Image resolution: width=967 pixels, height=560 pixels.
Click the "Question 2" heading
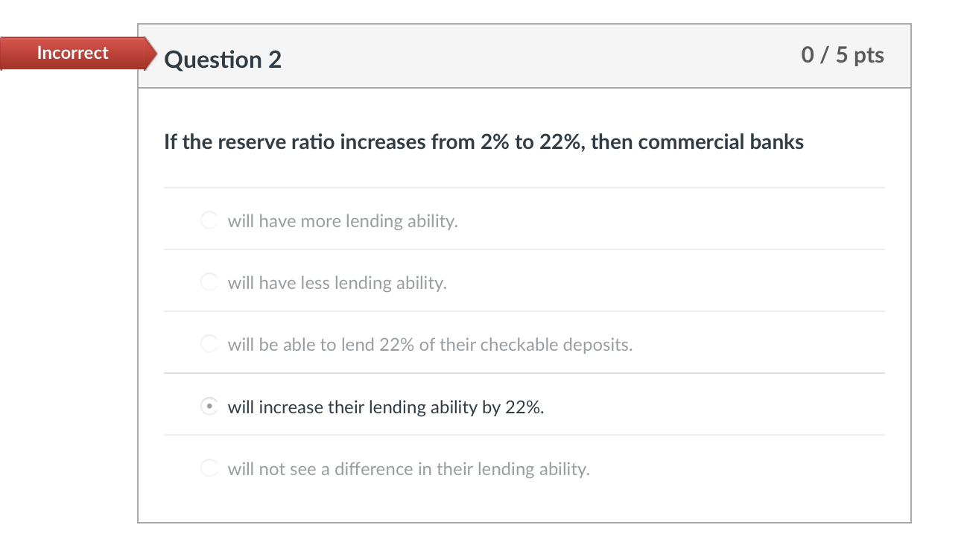(223, 60)
